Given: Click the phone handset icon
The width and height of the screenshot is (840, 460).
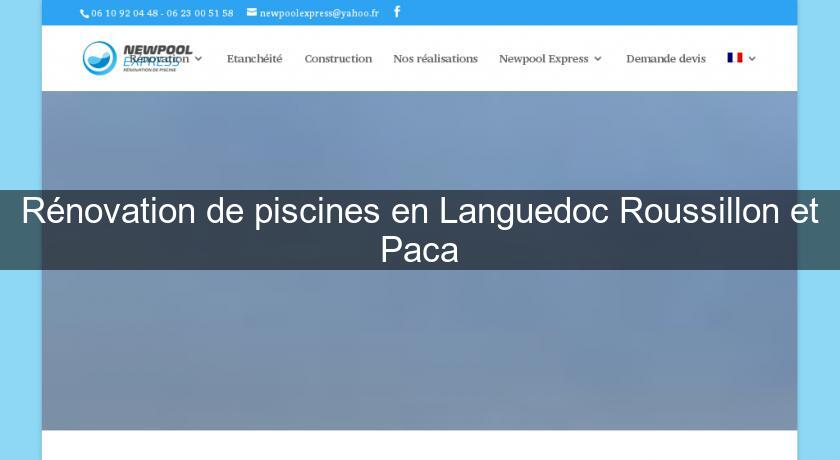Looking at the screenshot, I should click(84, 13).
